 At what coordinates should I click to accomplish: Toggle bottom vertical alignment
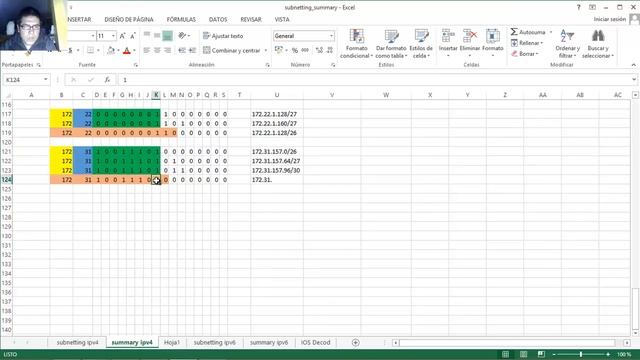pos(167,36)
